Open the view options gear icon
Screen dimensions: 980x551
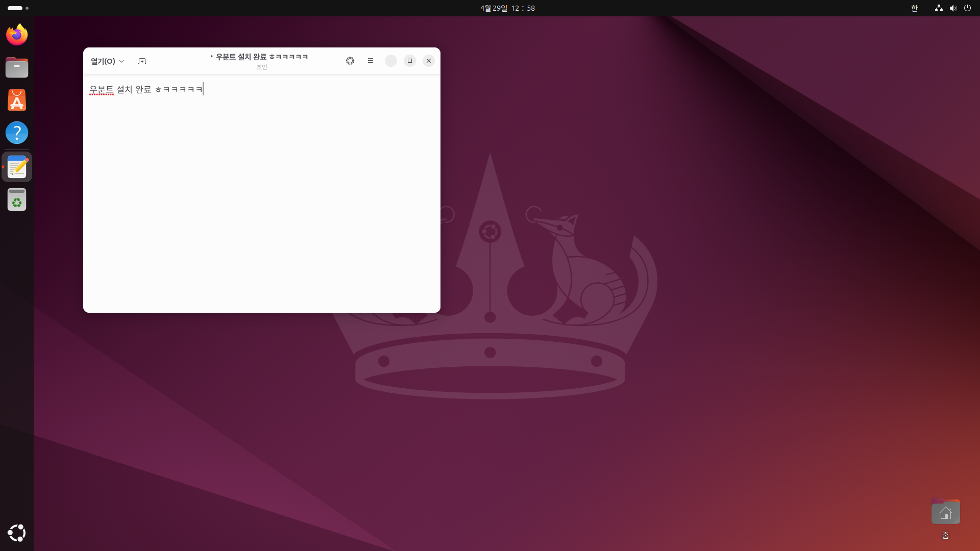tap(350, 61)
